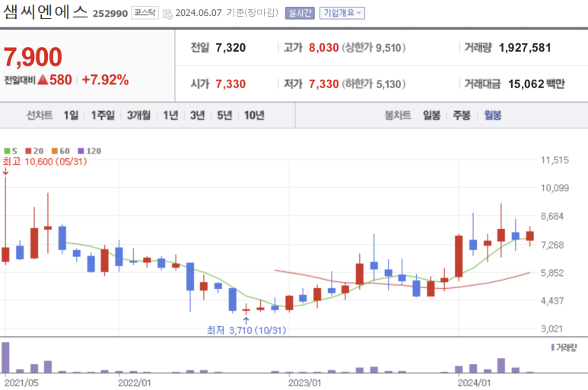Click the stock code 252990
This screenshot has width=588, height=390.
pyautogui.click(x=110, y=14)
